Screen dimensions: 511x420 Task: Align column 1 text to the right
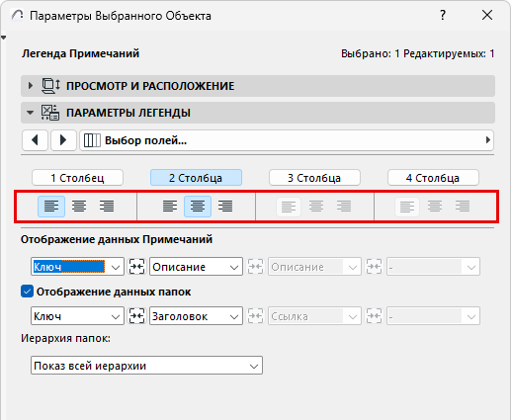point(107,207)
